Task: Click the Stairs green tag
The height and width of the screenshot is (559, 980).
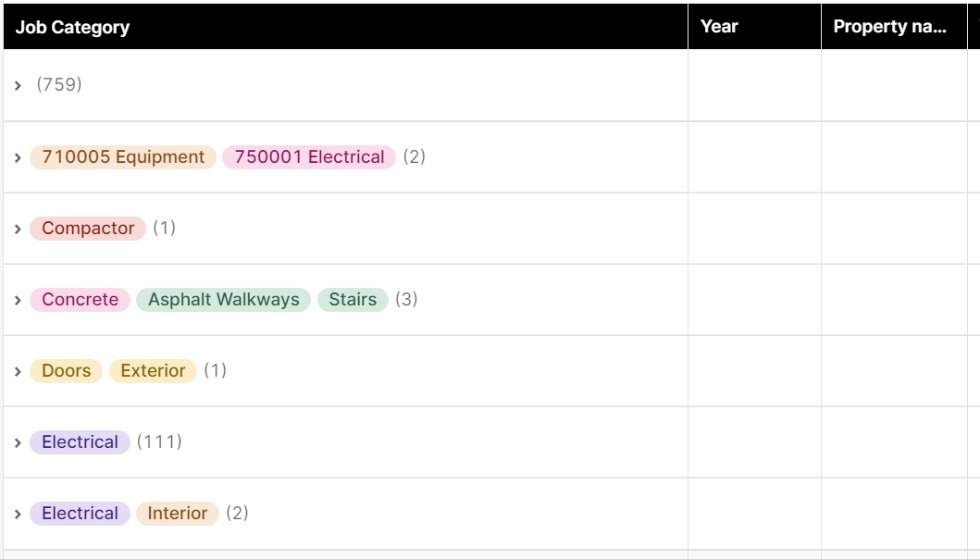Action: coord(354,300)
